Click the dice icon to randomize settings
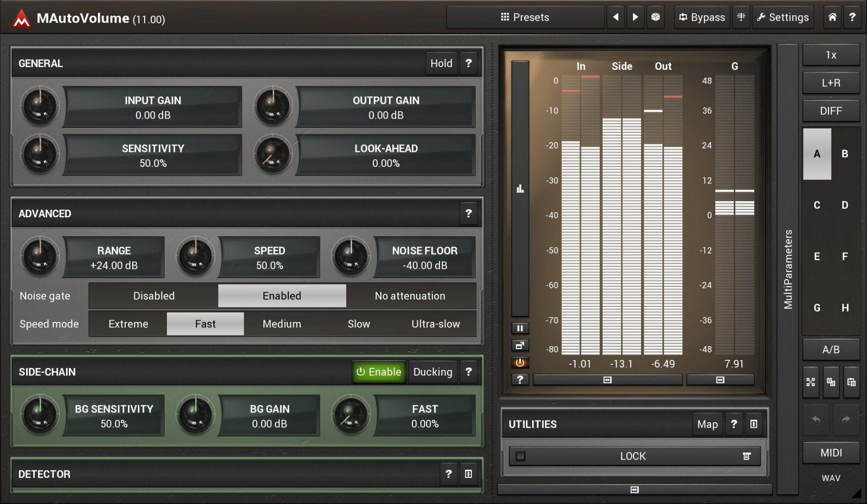This screenshot has width=867, height=504. 656,17
